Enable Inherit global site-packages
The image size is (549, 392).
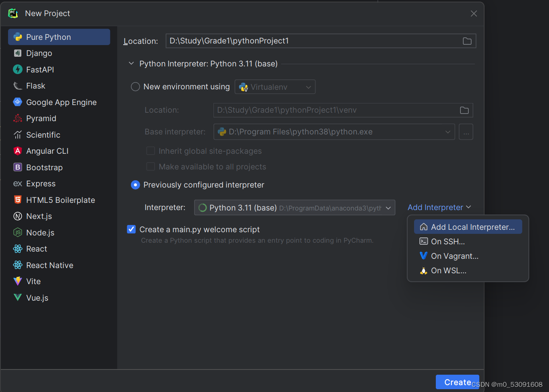coord(151,151)
